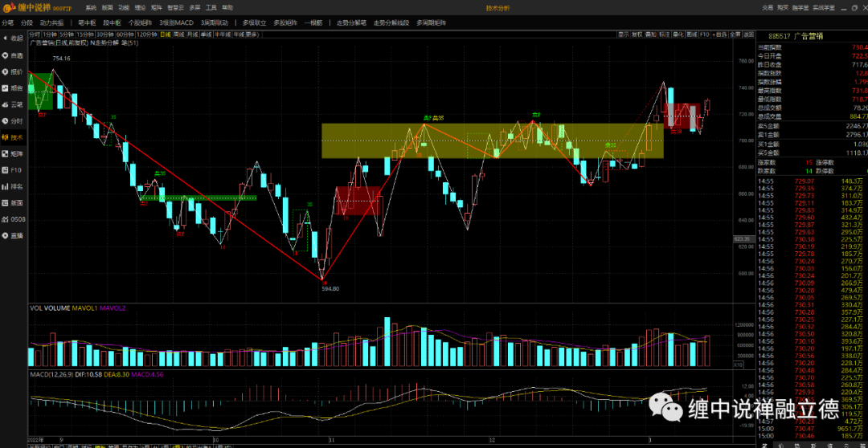Open the 帮助 menu
This screenshot has height=448, width=868.
227,8
